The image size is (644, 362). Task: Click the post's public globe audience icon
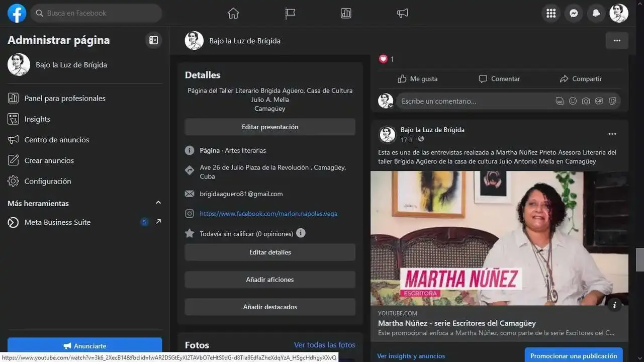point(421,139)
